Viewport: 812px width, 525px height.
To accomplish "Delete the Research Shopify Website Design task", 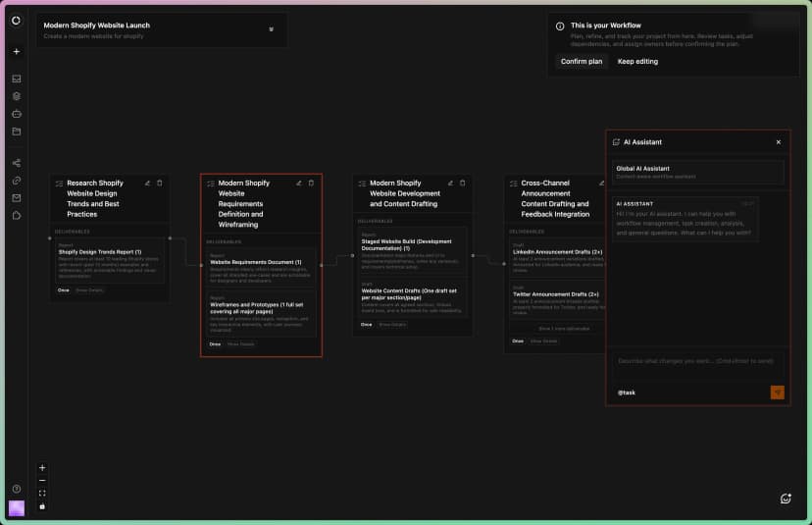I will (160, 183).
